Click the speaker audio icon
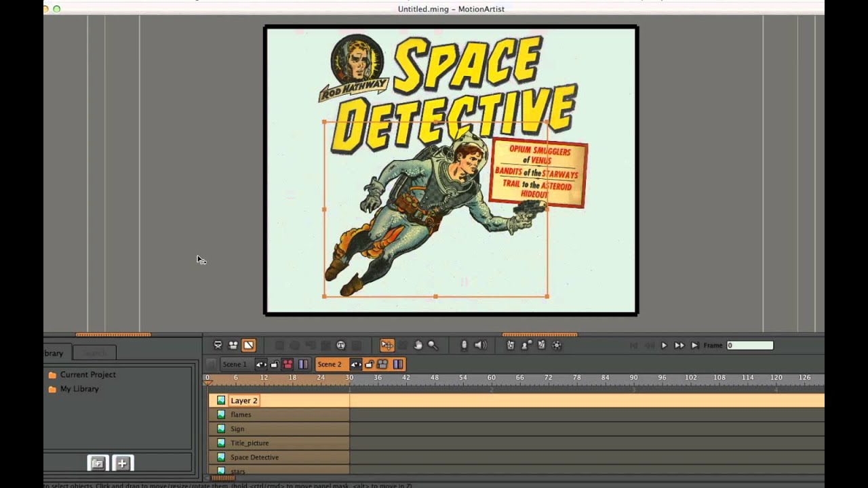 coord(480,346)
